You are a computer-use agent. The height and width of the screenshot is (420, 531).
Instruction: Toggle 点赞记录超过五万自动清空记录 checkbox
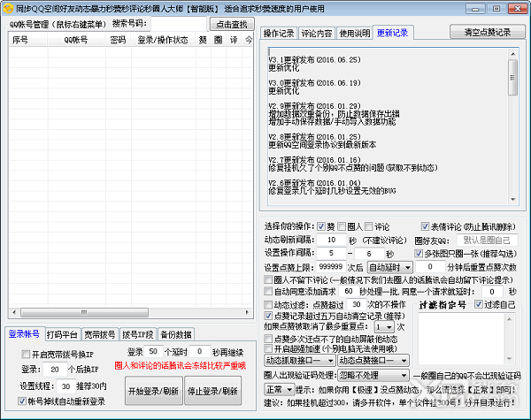(x=268, y=316)
